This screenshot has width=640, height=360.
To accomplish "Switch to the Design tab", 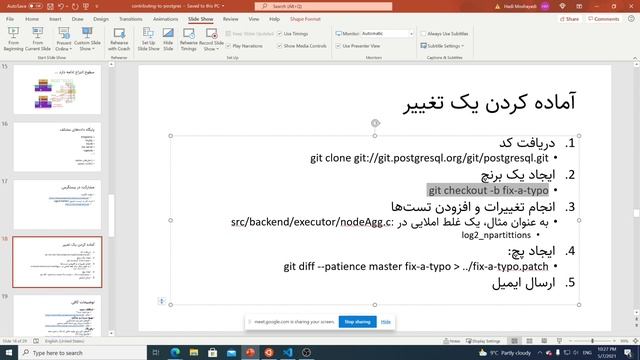I will click(x=101, y=19).
